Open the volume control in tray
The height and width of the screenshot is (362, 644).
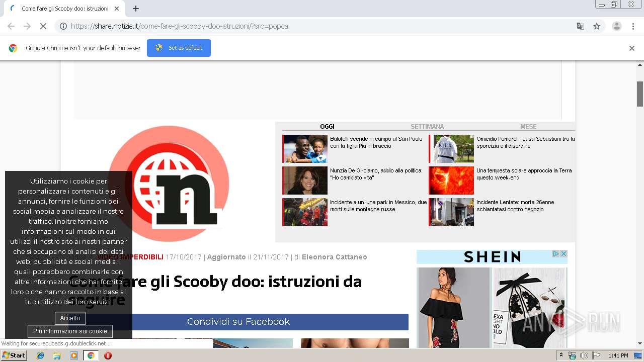[x=584, y=355]
